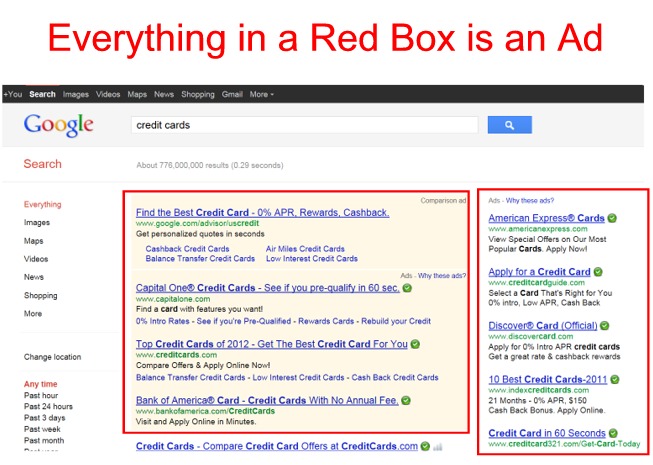653x465 pixels.
Task: Open News in the top black bar
Action: [164, 94]
